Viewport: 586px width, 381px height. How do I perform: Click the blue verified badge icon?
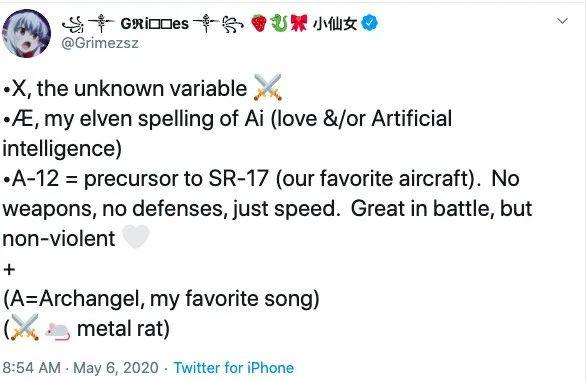point(369,23)
